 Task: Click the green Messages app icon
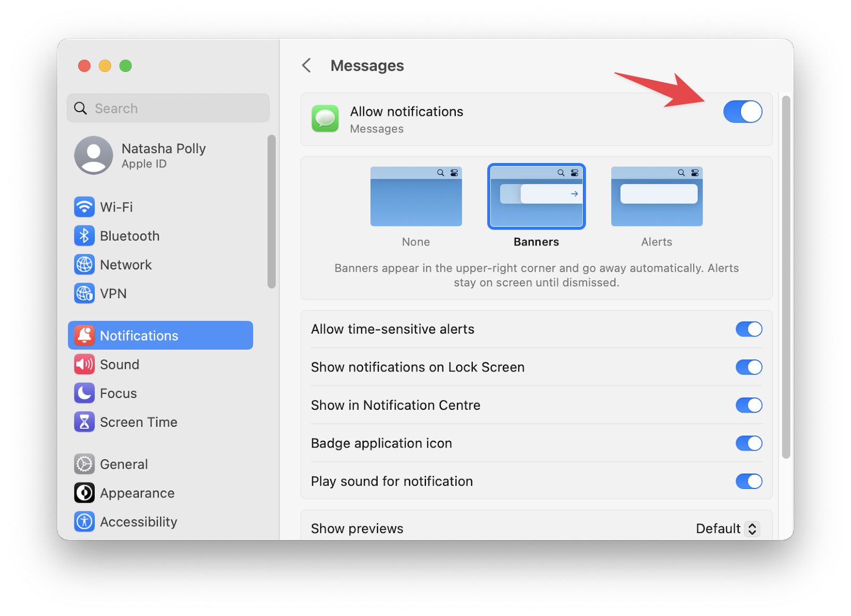pyautogui.click(x=325, y=119)
